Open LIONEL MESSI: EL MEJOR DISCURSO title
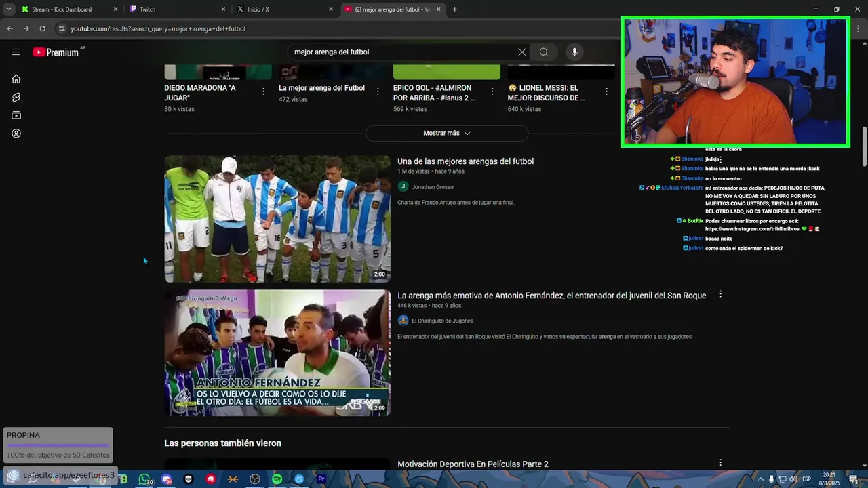Image resolution: width=868 pixels, height=488 pixels. (547, 93)
